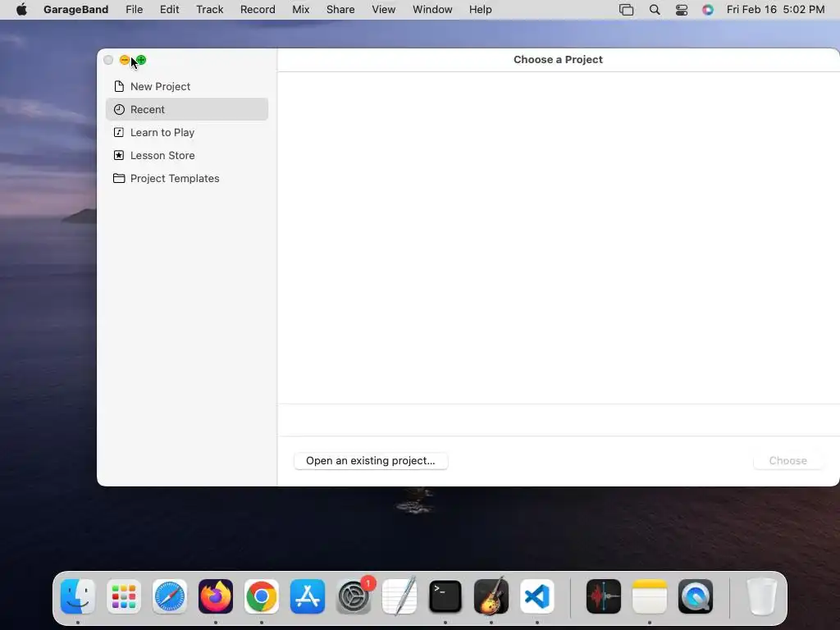Click the Spotlight search icon
The width and height of the screenshot is (840, 630).
click(654, 10)
